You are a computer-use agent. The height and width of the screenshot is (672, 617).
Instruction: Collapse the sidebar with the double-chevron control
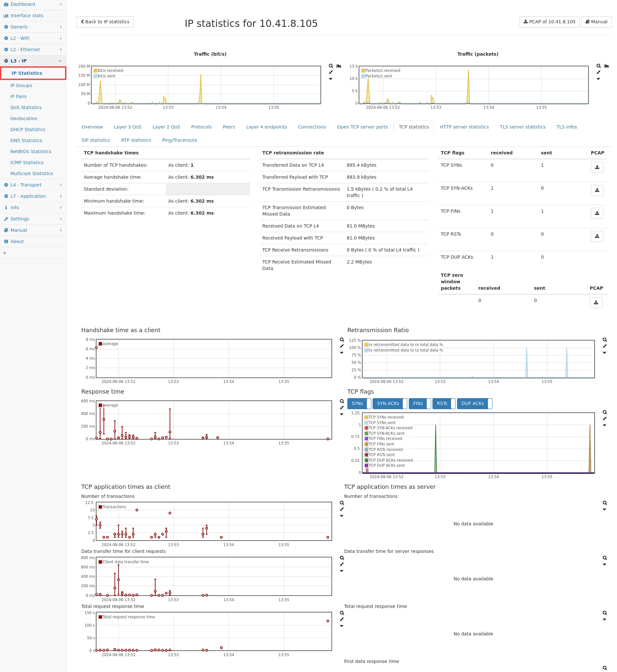[x=5, y=253]
